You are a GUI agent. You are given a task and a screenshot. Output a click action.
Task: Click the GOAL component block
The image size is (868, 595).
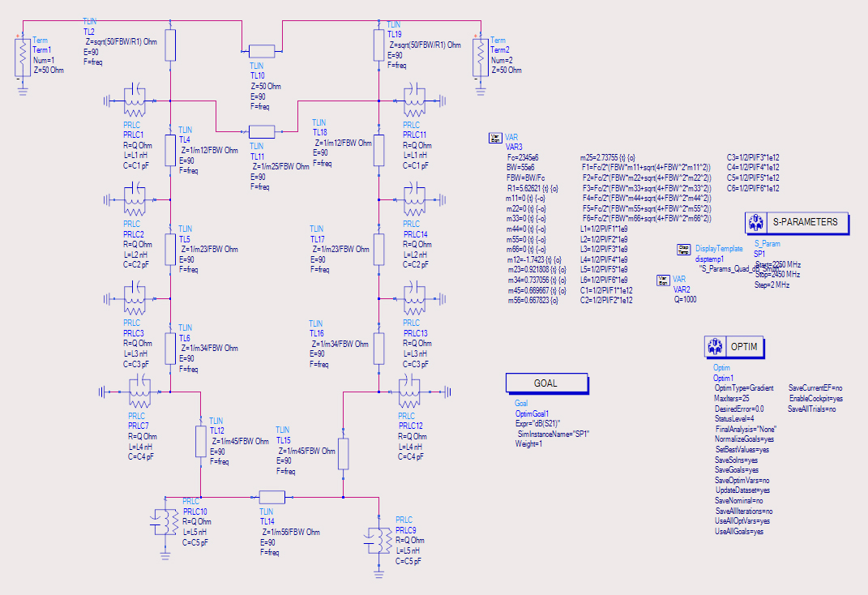point(546,383)
